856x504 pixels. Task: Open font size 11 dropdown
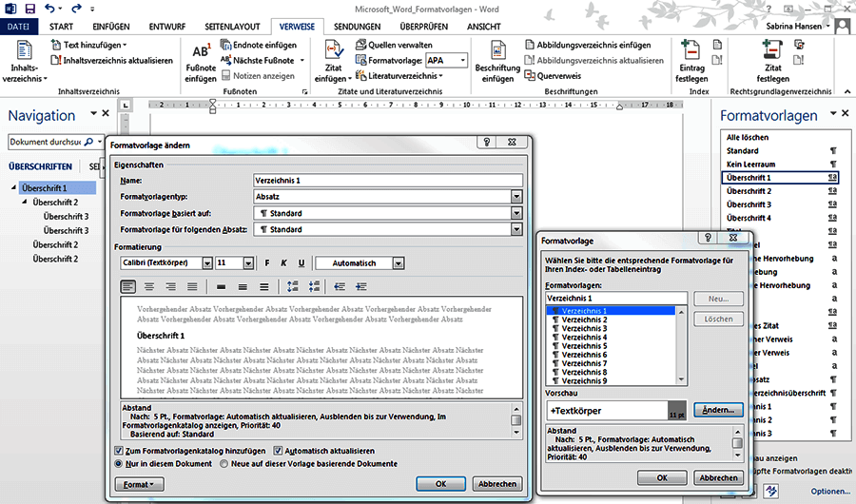click(x=248, y=263)
